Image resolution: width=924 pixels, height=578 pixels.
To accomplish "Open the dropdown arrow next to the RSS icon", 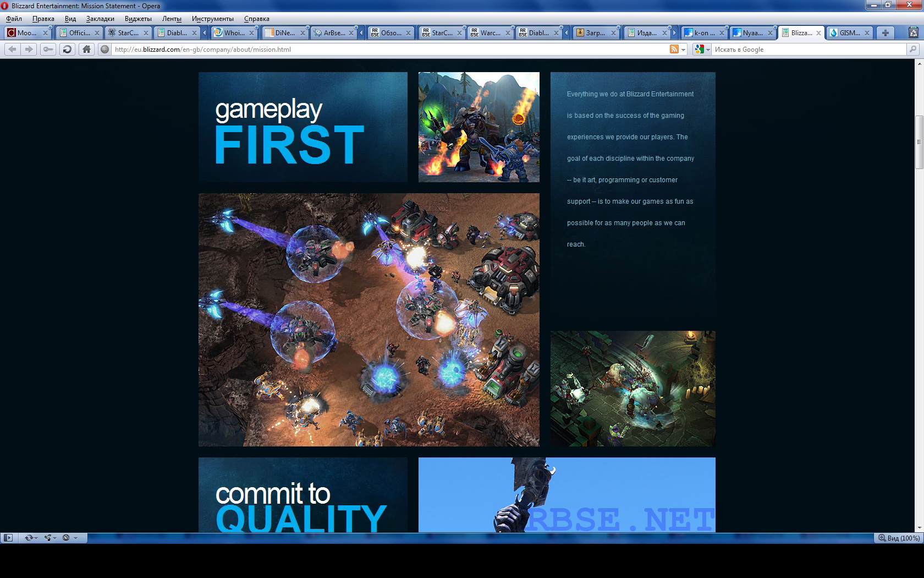I will point(684,50).
